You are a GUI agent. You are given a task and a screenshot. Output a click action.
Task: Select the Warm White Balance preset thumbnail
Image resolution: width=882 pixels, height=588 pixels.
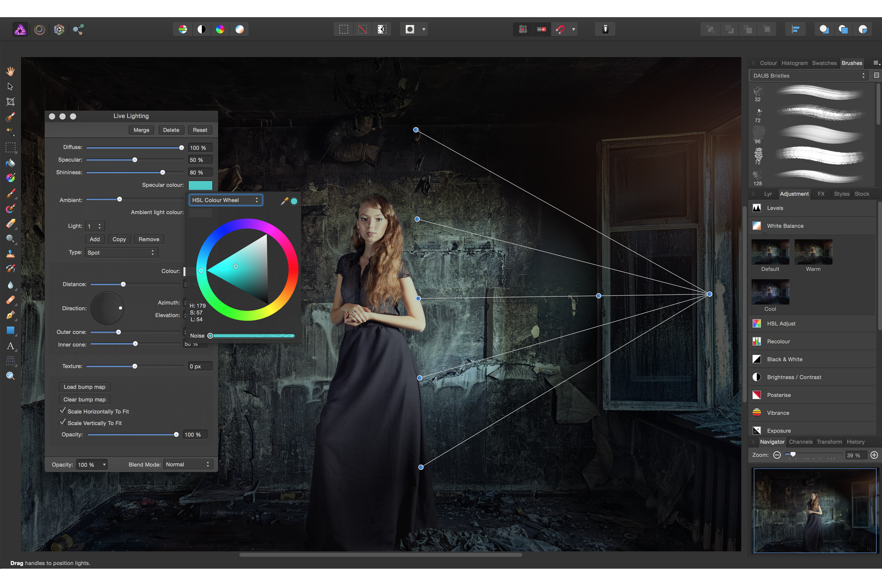(813, 252)
